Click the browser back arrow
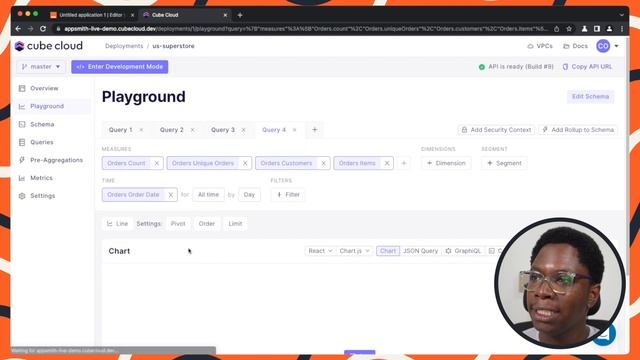The image size is (640, 360). (x=18, y=29)
